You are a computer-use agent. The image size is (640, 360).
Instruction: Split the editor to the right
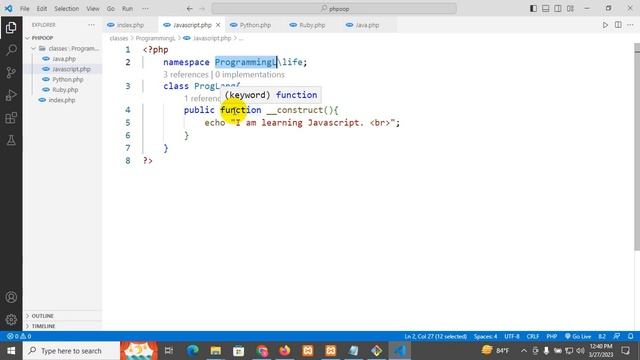click(618, 25)
